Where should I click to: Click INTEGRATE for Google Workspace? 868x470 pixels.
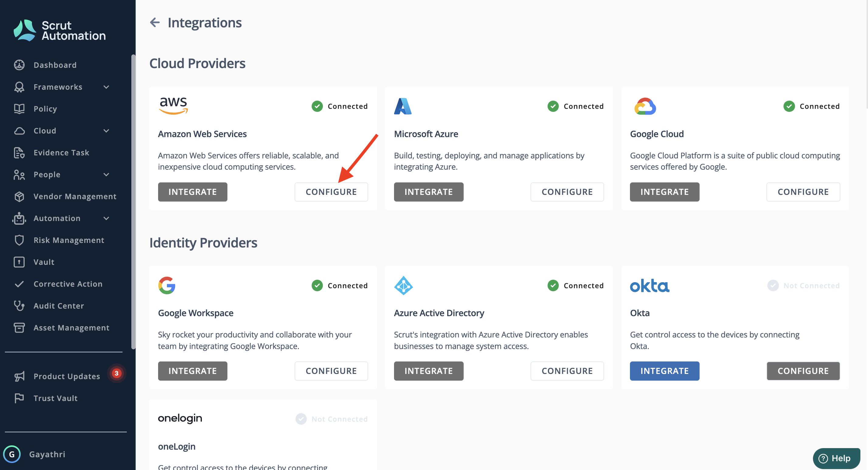click(x=192, y=371)
